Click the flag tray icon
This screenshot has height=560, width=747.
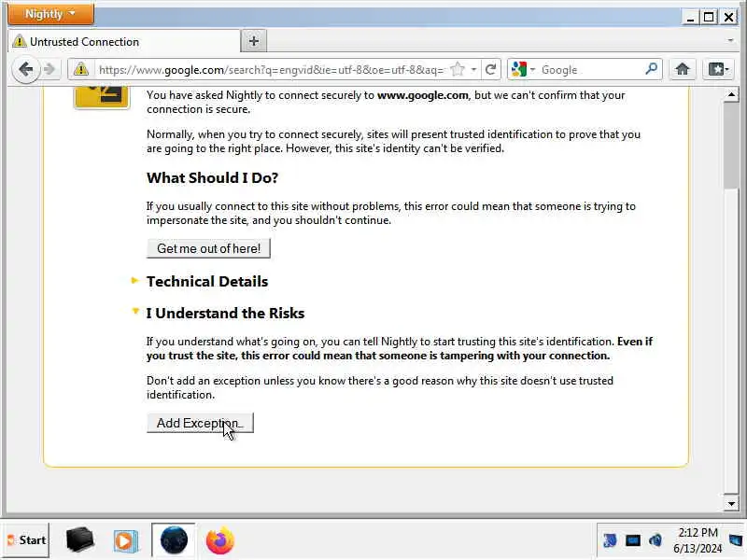[610, 540]
